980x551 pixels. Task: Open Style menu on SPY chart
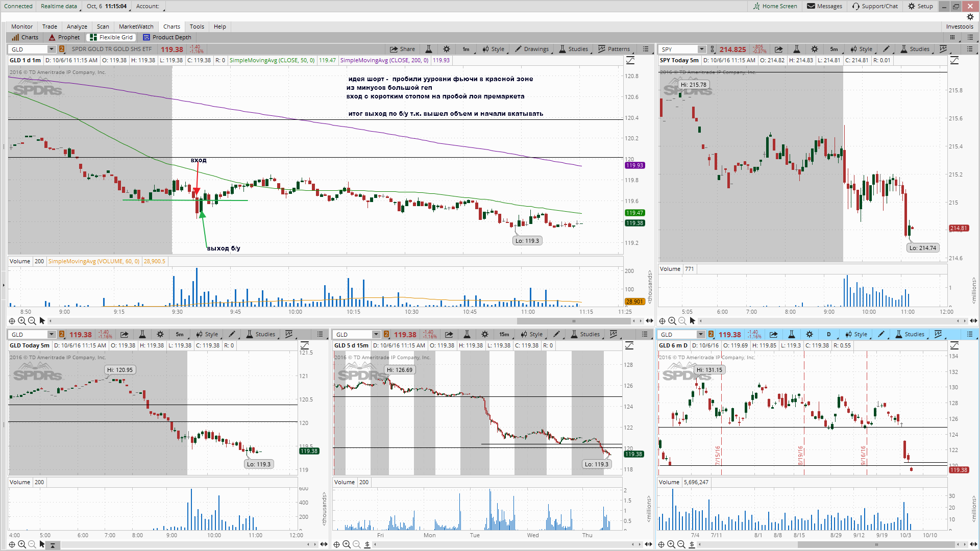coord(862,49)
